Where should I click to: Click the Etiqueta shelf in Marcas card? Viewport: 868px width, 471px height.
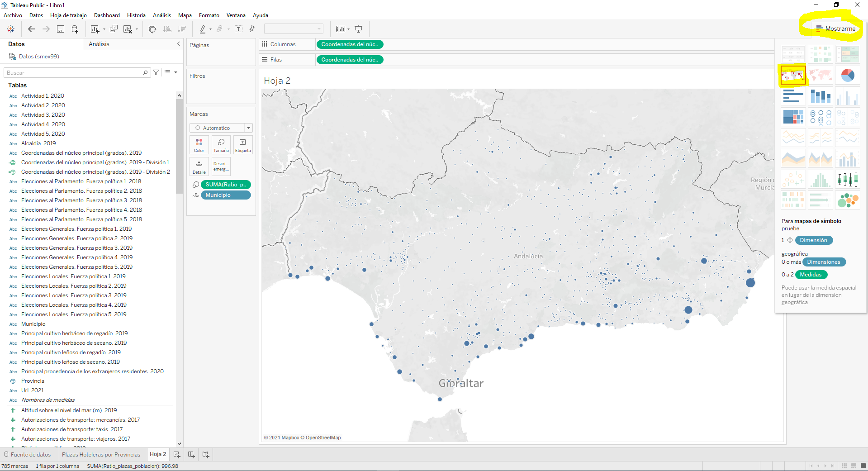pos(243,145)
